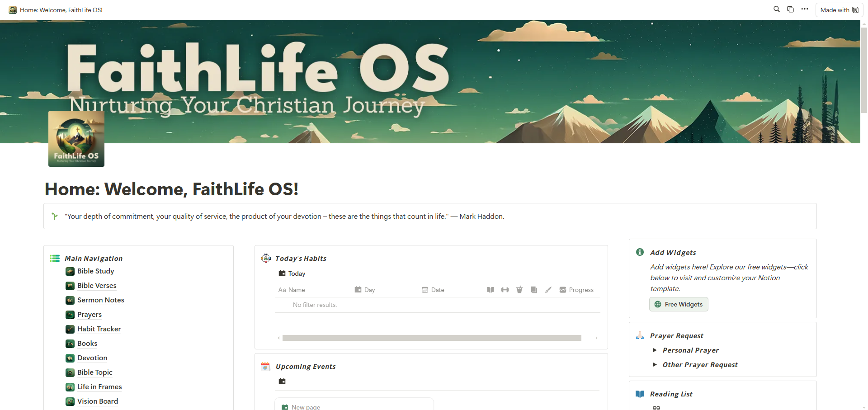Open the Vision Board link
The width and height of the screenshot is (868, 410).
tap(98, 401)
